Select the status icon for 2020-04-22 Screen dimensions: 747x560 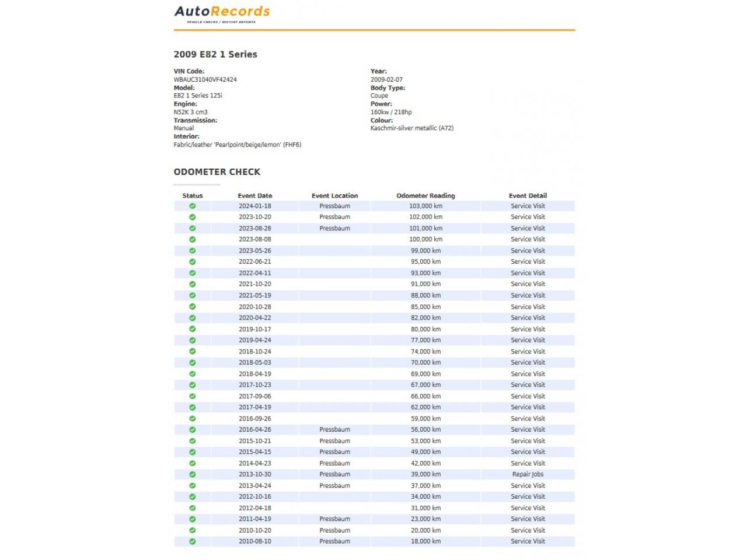193,318
